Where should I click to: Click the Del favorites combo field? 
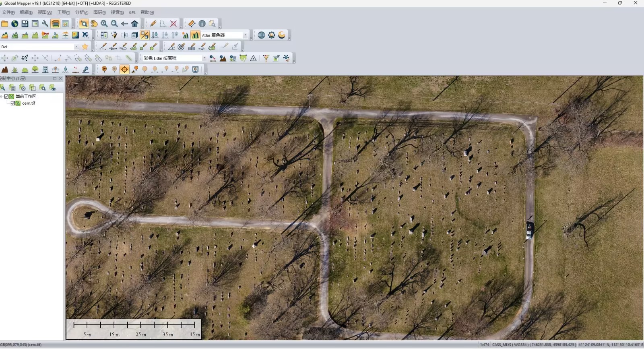[37, 47]
